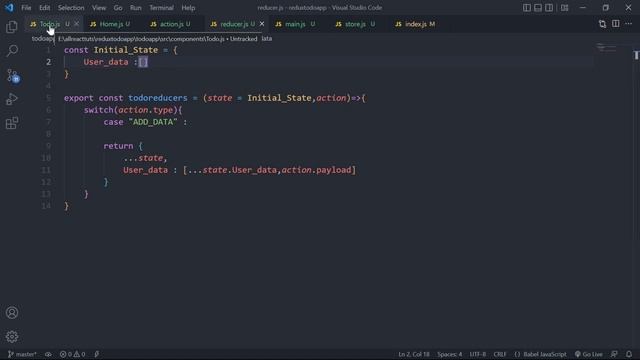Open the Run menu
This screenshot has height=360, width=640.
click(136, 8)
